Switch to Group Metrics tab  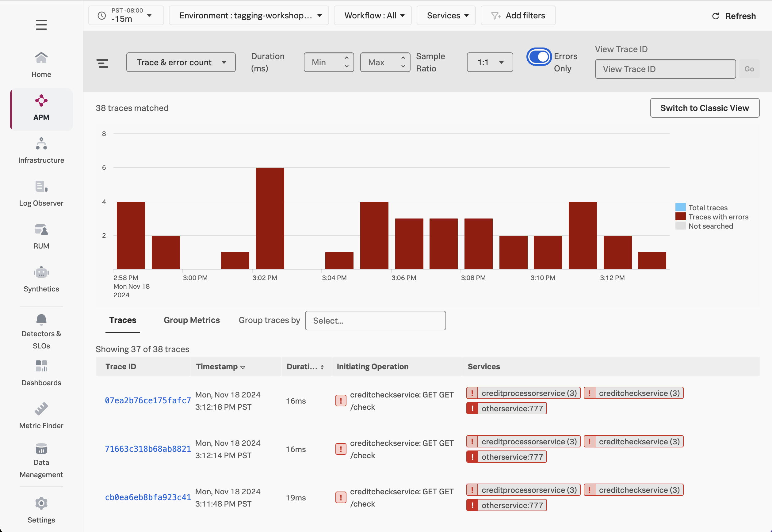191,320
